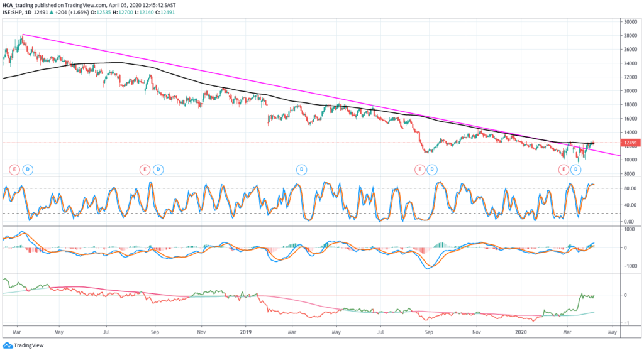Click the +204 (+1.66%) change value
This screenshot has height=353, width=644.
(72, 13)
